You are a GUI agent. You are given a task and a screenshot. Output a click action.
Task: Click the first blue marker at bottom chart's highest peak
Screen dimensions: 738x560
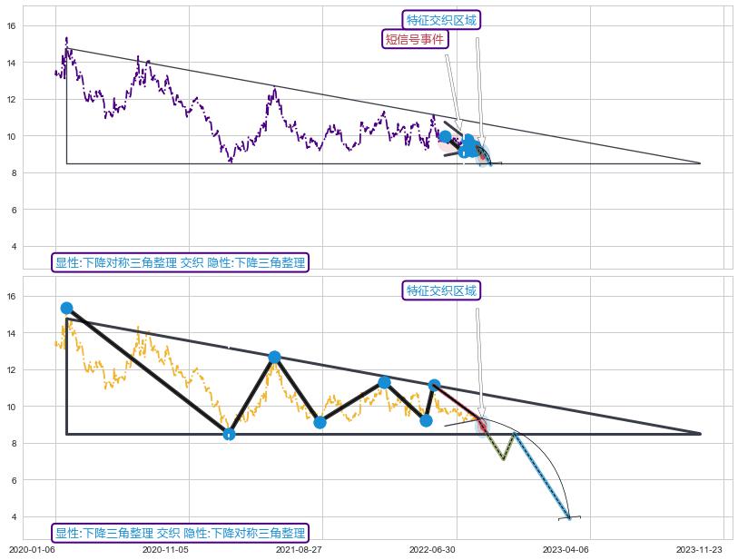pyautogui.click(x=66, y=309)
